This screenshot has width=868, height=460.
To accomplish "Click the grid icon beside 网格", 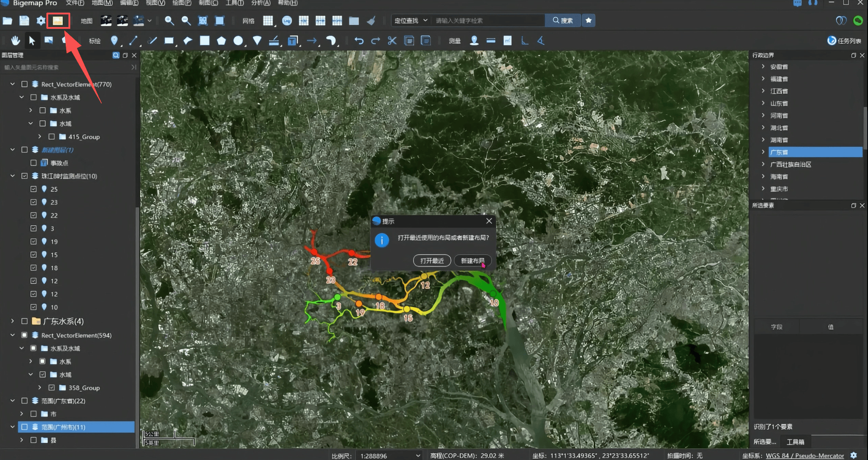I will coord(268,21).
